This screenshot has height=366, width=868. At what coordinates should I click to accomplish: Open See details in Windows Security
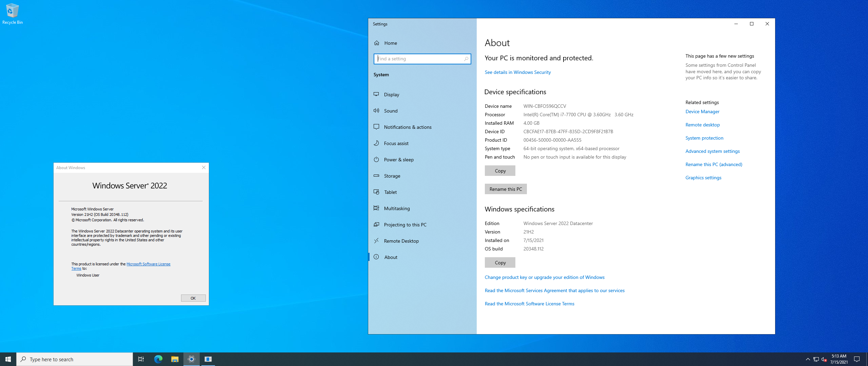click(x=518, y=72)
